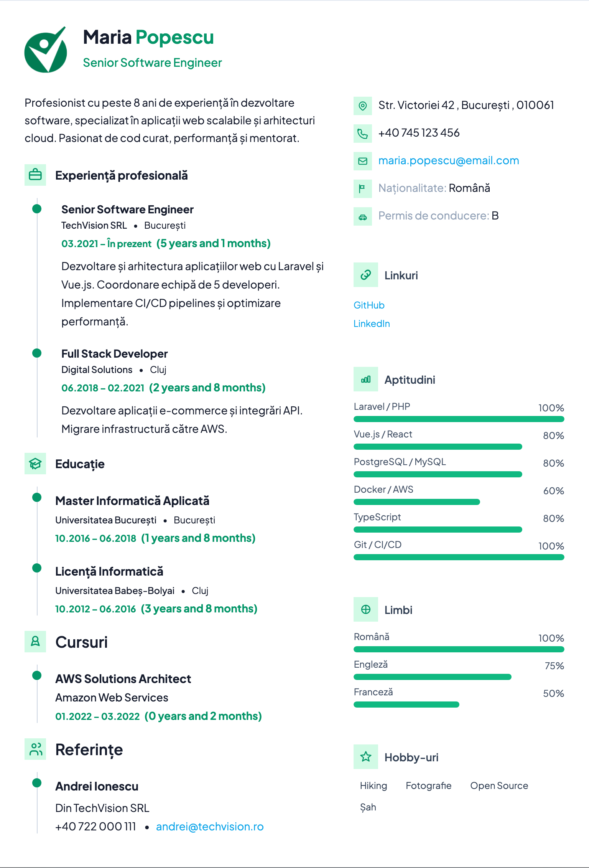This screenshot has height=868, width=589.
Task: Click the certificate badge icon beside Cursuri
Action: coord(35,642)
